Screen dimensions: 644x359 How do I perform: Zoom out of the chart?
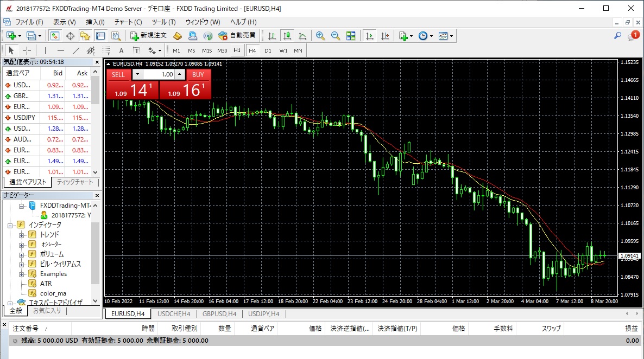[336, 36]
